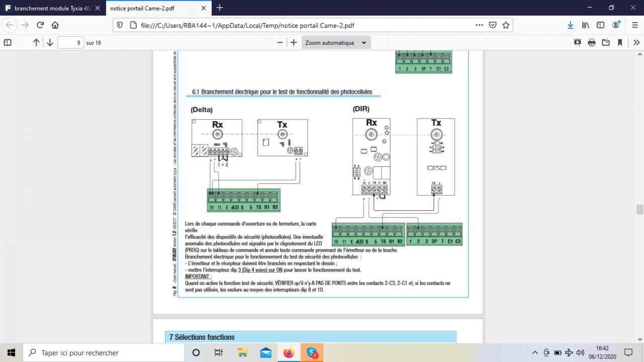Image resolution: width=644 pixels, height=362 pixels.
Task: Switch to branchement module Tyxia tab
Action: [52, 8]
